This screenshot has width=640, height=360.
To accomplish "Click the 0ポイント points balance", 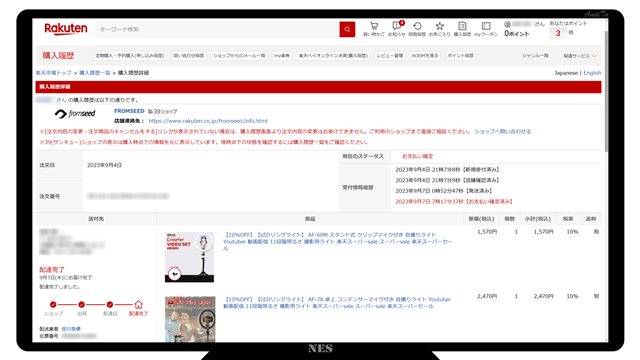I will pos(517,33).
